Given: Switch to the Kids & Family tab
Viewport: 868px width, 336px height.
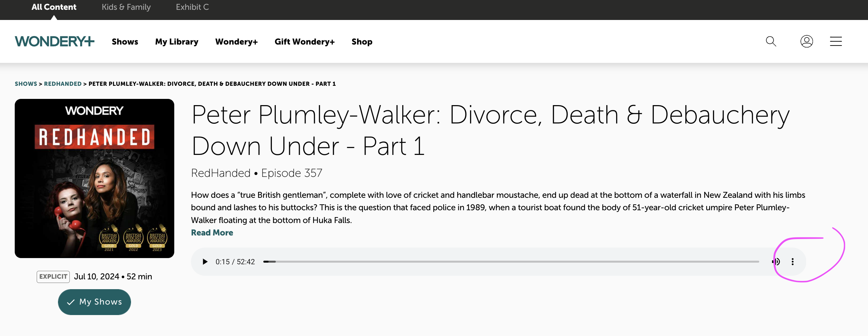Looking at the screenshot, I should tap(126, 7).
